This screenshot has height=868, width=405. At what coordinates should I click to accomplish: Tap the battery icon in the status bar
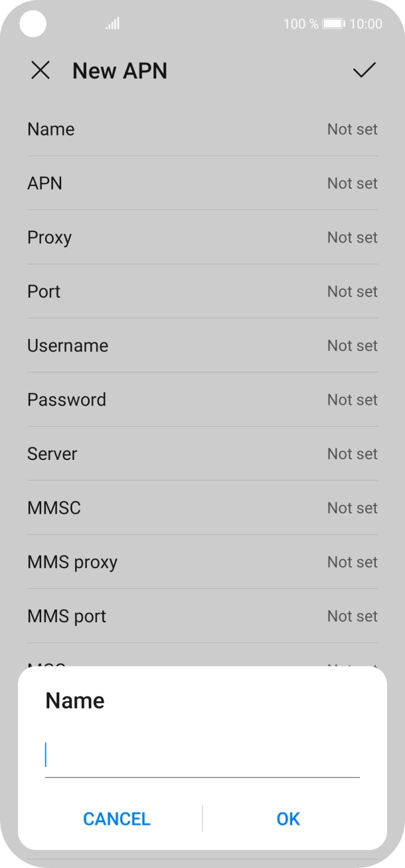click(333, 23)
